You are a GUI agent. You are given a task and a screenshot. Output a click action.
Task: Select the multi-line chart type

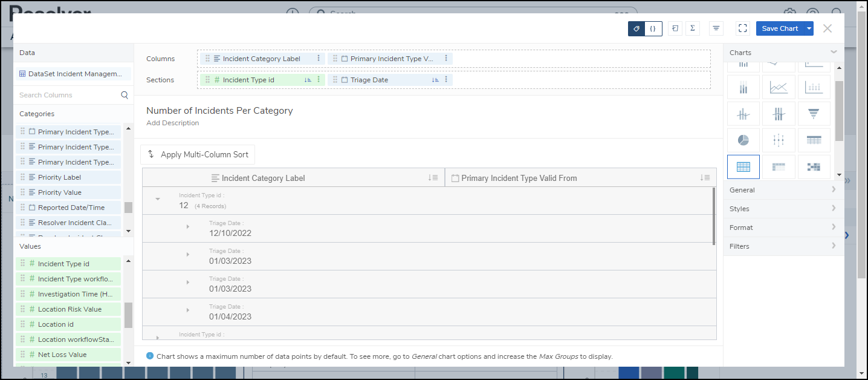coord(779,88)
